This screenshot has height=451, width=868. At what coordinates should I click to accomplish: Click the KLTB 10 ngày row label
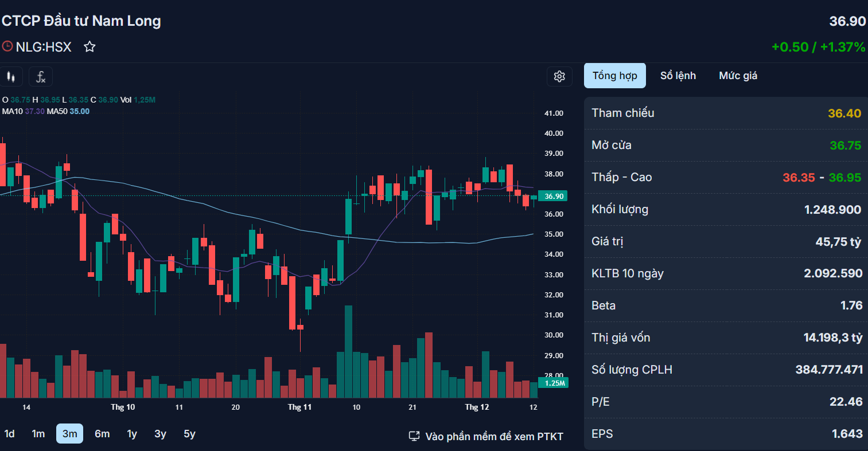coord(628,273)
